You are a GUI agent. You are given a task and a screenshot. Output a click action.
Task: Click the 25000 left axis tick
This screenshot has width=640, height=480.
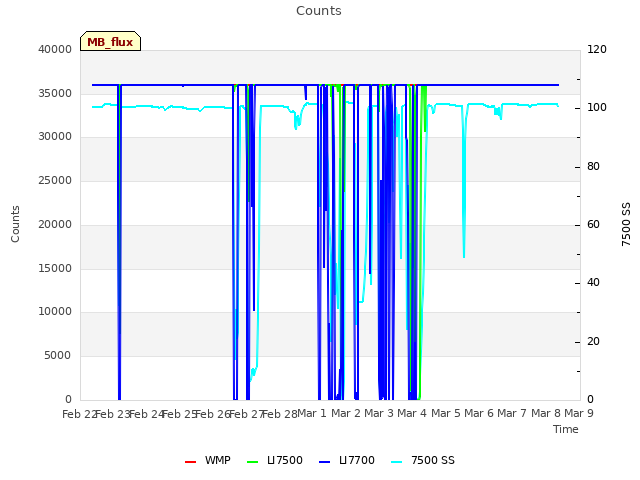coord(55,180)
